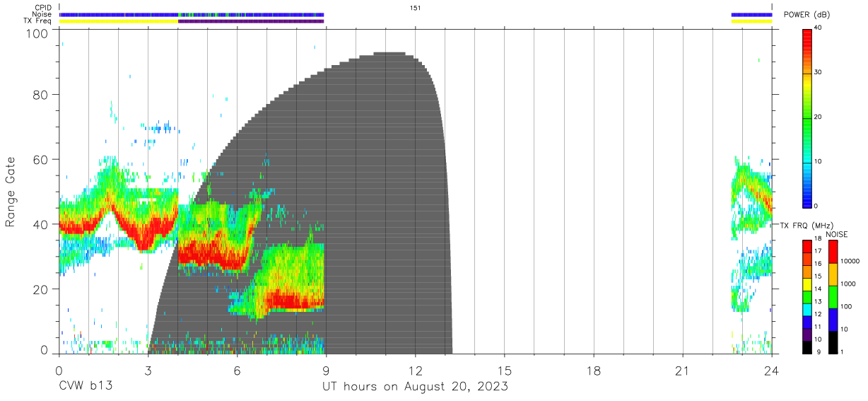
Task: Click Range Gate tick label 100
Action: click(x=39, y=33)
